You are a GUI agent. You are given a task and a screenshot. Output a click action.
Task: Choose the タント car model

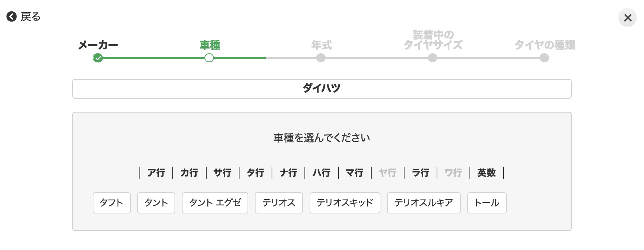click(x=156, y=203)
